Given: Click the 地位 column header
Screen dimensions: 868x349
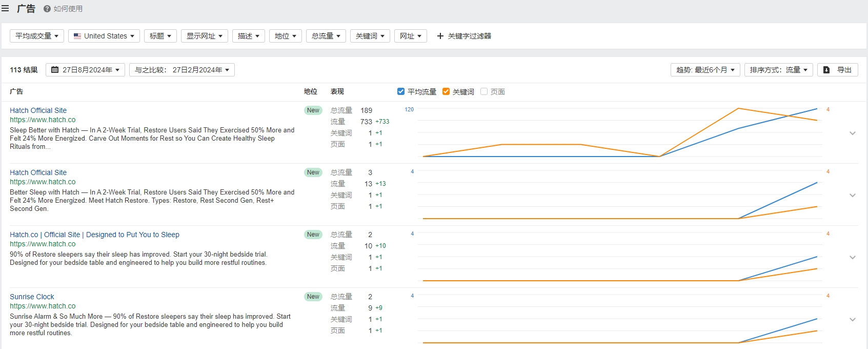Looking at the screenshot, I should [x=311, y=91].
